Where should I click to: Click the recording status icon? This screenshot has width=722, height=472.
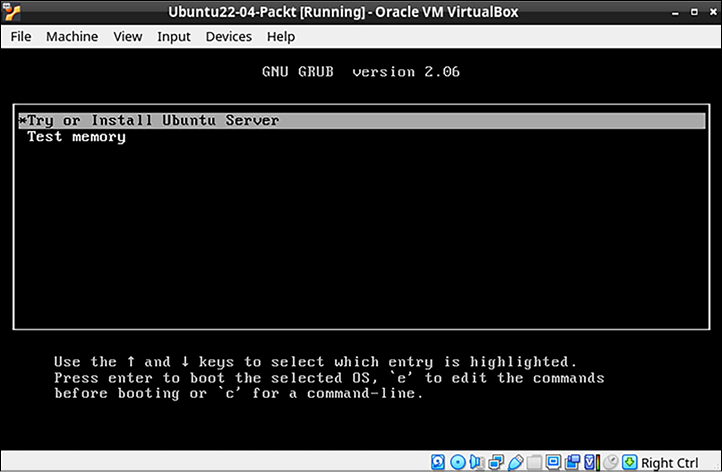click(572, 462)
